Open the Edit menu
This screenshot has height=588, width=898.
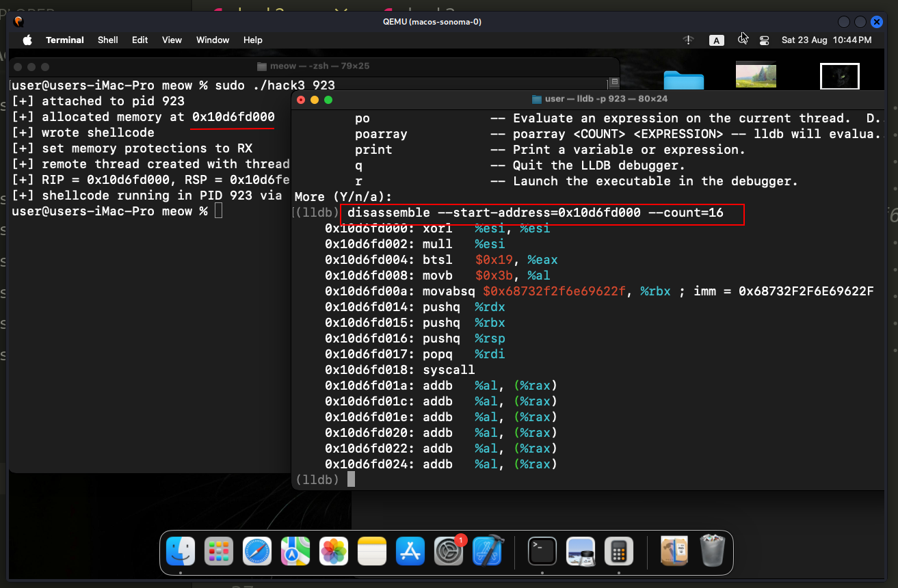pyautogui.click(x=140, y=40)
